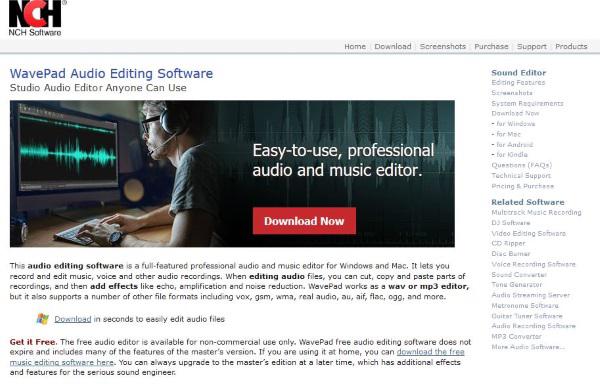600x388 pixels.
Task: Open the Home navigation item
Action: [x=355, y=46]
